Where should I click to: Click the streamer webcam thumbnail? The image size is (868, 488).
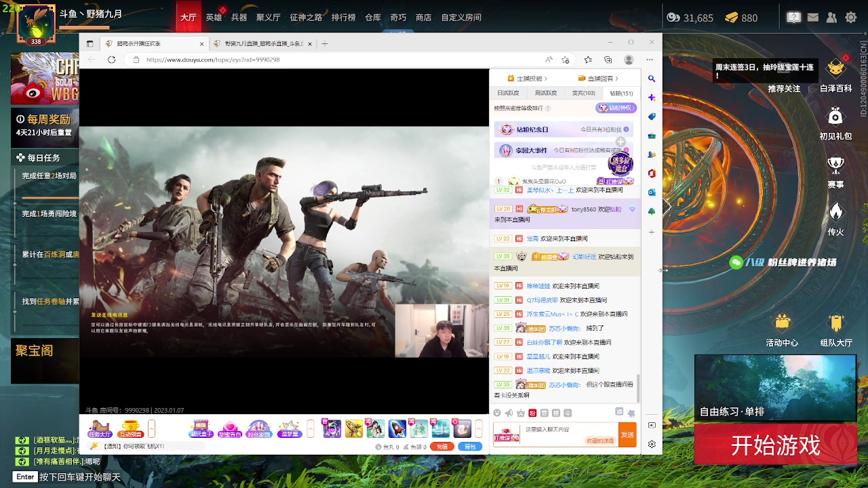[441, 331]
